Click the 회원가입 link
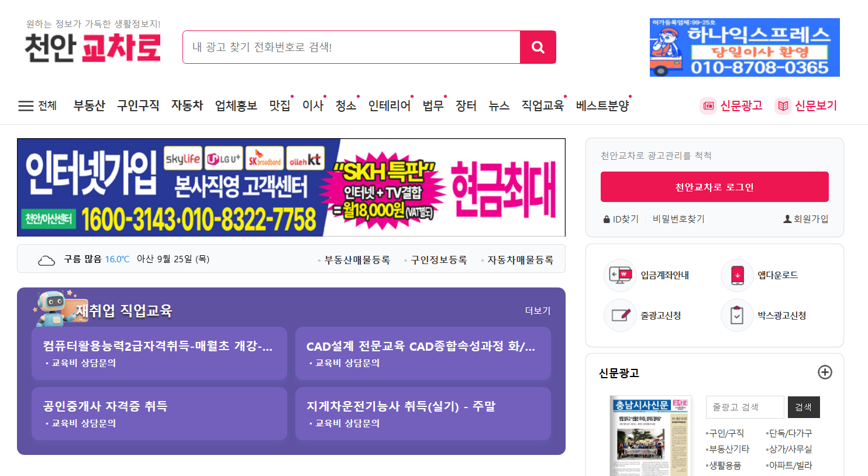Viewport: 868px width, 476px height. coord(805,219)
